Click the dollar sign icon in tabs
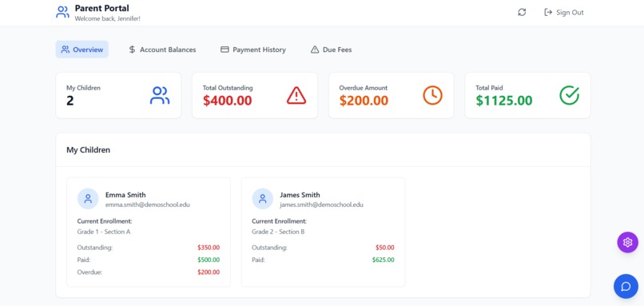Image resolution: width=644 pixels, height=306 pixels. (x=132, y=50)
